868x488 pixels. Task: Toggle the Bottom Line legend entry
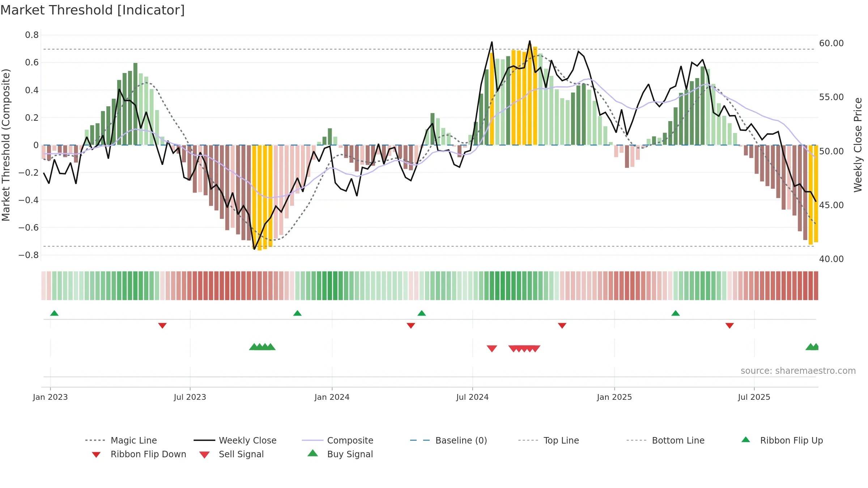(x=665, y=440)
